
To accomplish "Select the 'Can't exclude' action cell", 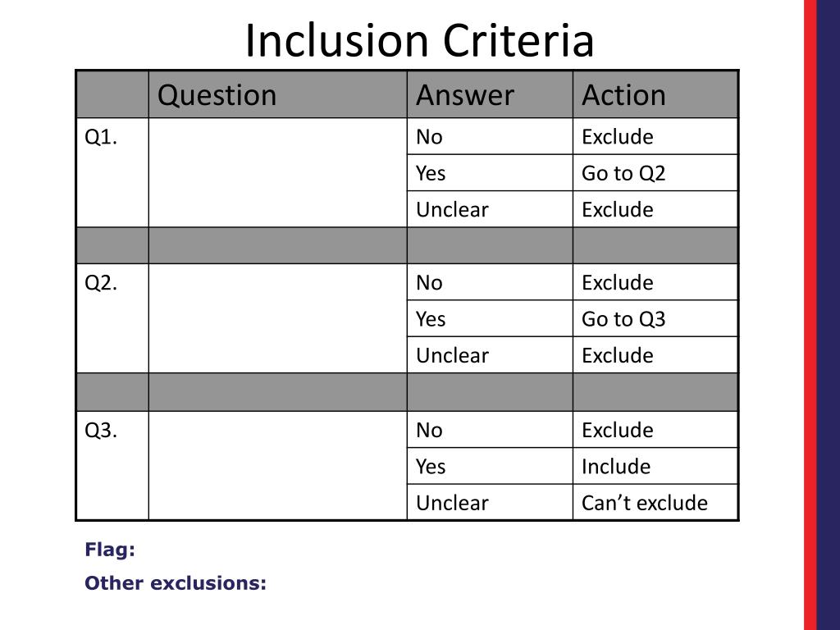I will point(655,503).
